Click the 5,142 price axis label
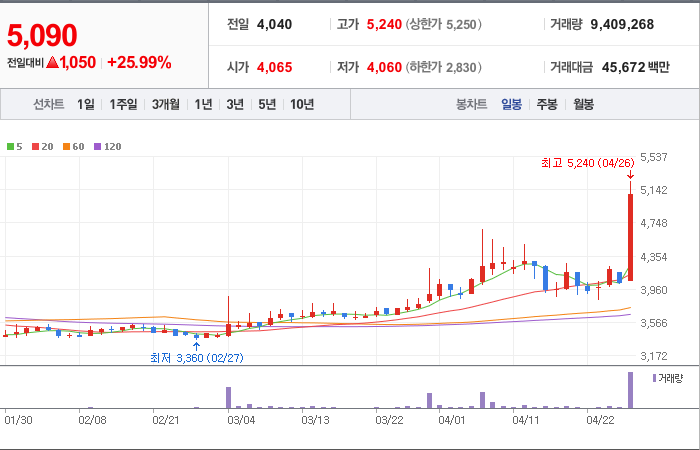700x450 pixels. coord(654,190)
